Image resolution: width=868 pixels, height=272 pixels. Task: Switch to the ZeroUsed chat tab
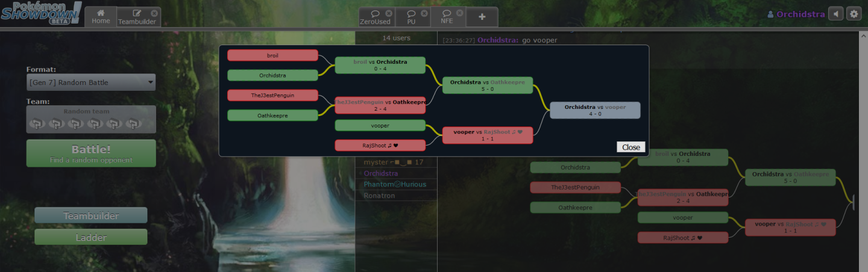tap(375, 17)
